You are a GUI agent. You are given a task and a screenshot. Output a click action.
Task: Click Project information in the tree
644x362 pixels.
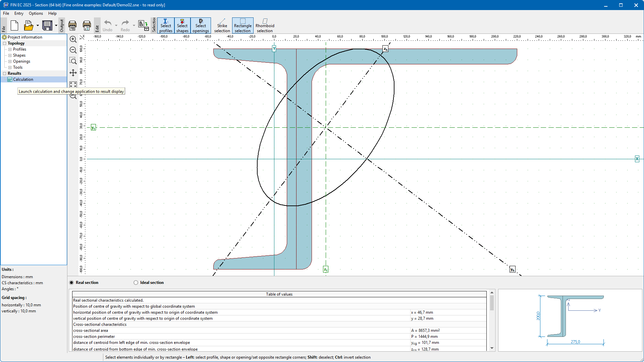[25, 37]
